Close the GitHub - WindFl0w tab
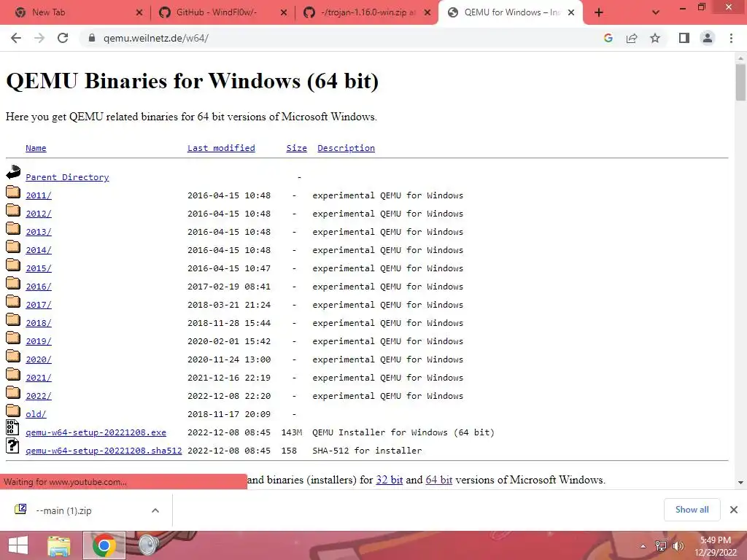Viewport: 747px width, 560px height. tap(284, 13)
